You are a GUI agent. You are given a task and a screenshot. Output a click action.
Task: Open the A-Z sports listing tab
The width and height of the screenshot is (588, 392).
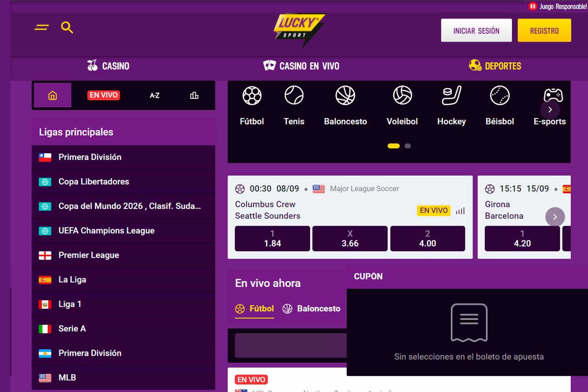155,95
